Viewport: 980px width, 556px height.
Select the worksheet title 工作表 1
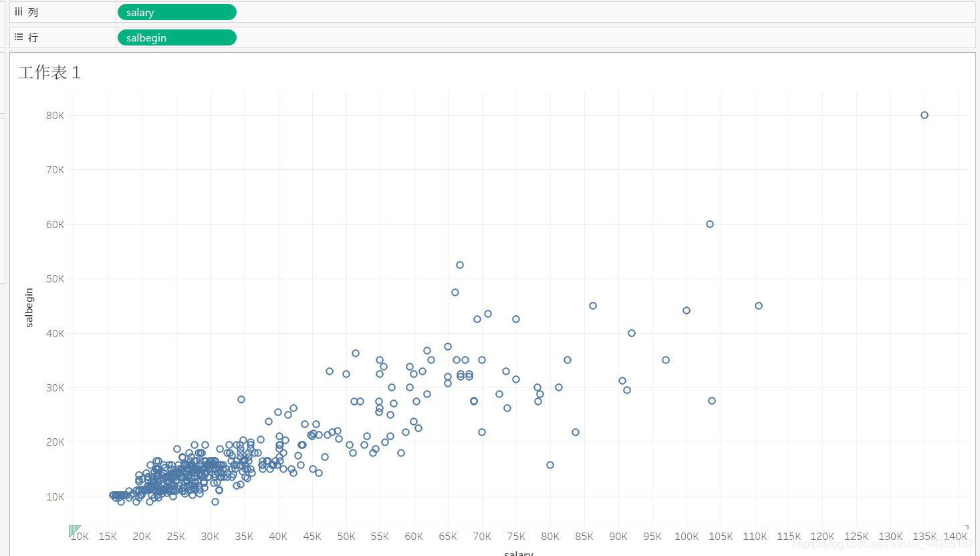(49, 72)
